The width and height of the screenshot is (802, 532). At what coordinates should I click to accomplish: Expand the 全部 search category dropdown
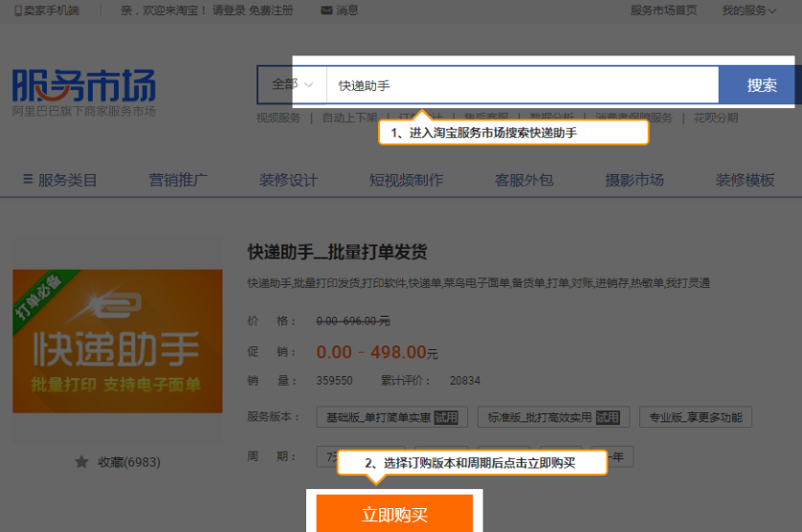click(292, 84)
